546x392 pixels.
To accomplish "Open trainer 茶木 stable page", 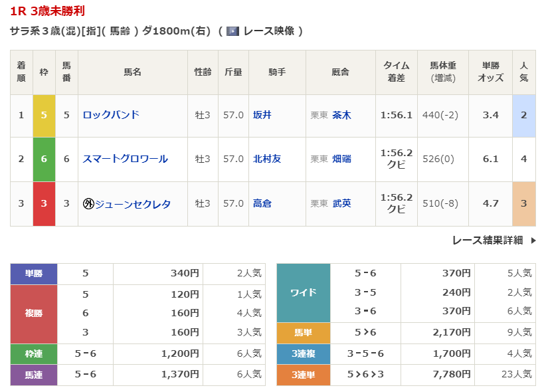I will pyautogui.click(x=341, y=115).
